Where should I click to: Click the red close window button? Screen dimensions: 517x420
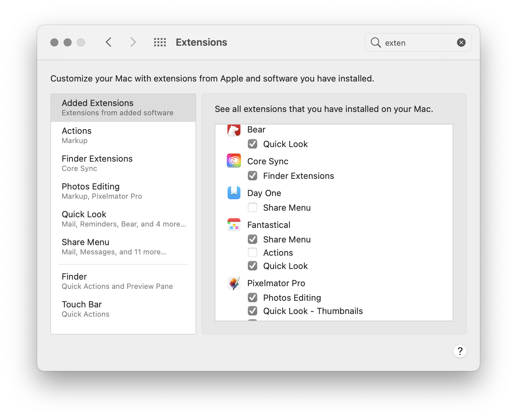point(54,42)
